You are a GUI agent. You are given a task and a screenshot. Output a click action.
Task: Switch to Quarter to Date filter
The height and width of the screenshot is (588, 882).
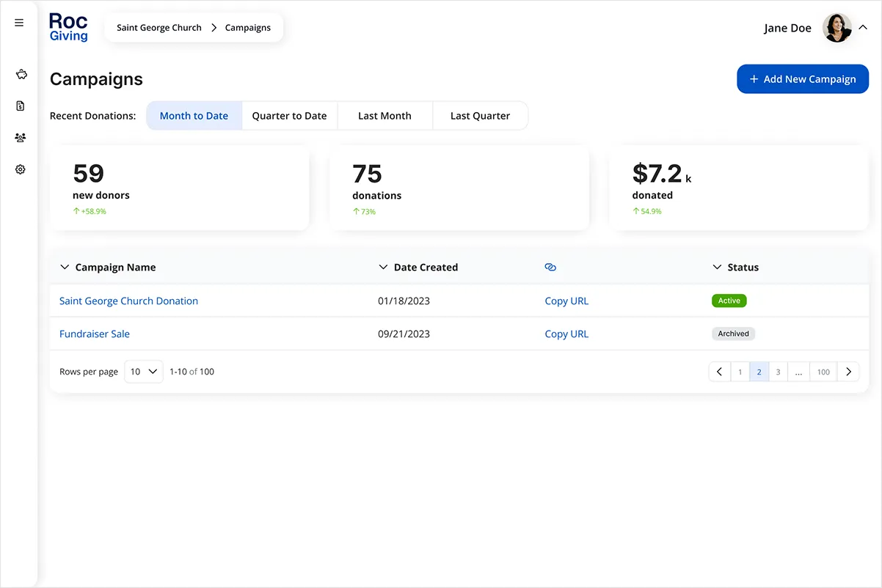click(289, 116)
